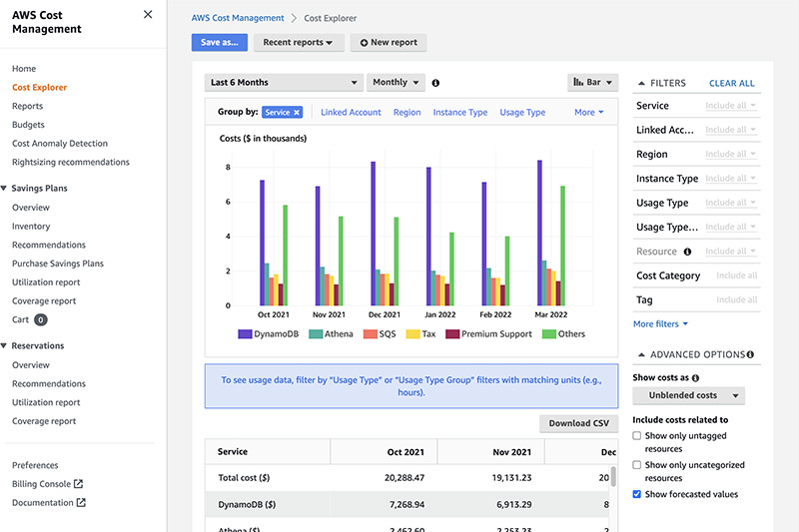Screen dimensions: 799x532
Task: Click the Cost Category Include all field
Action: 737,275
